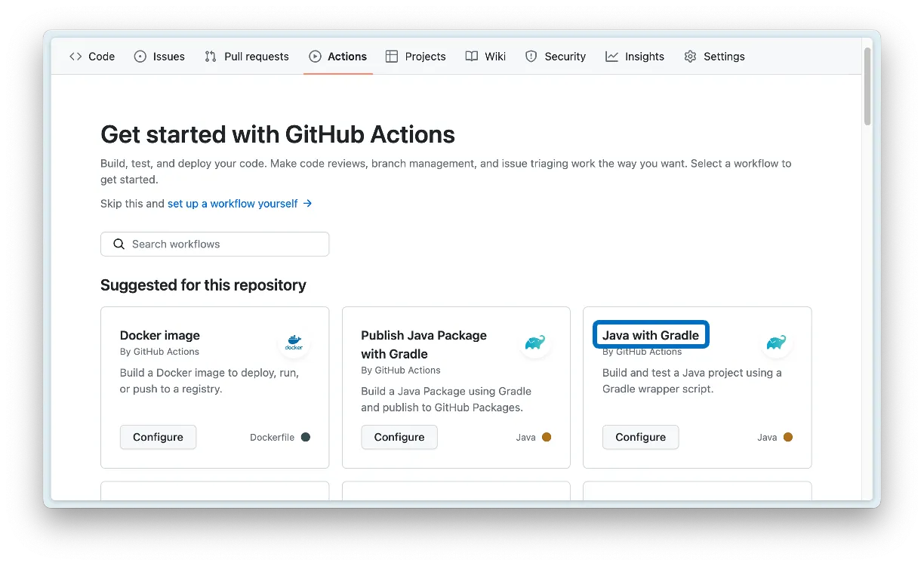Click the Security shield icon
This screenshot has height=566, width=924.
(x=531, y=57)
